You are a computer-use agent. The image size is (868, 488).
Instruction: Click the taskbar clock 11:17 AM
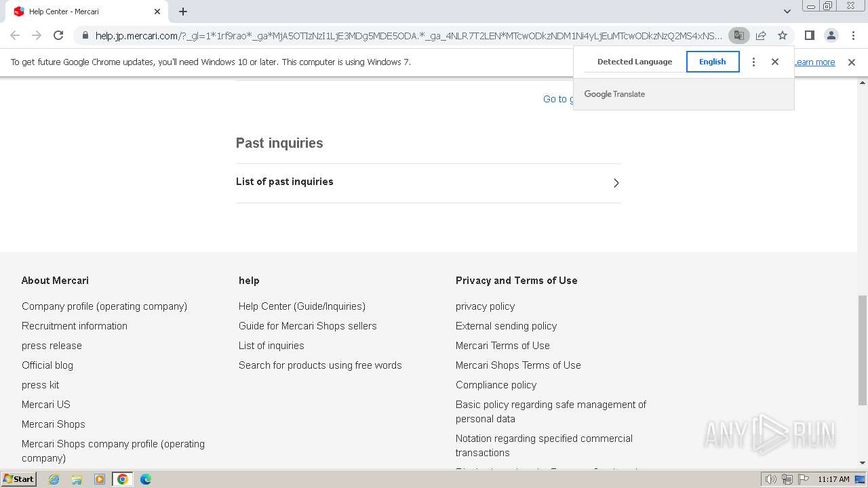point(833,479)
